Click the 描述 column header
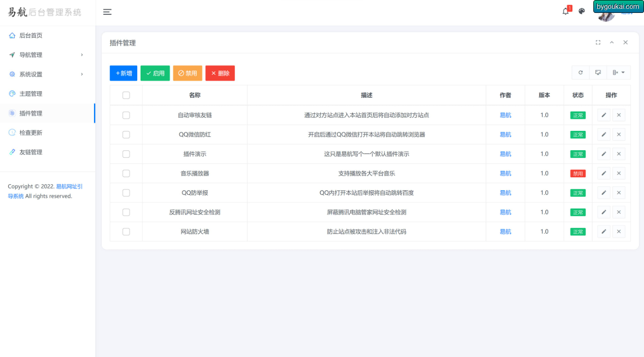 pos(367,95)
